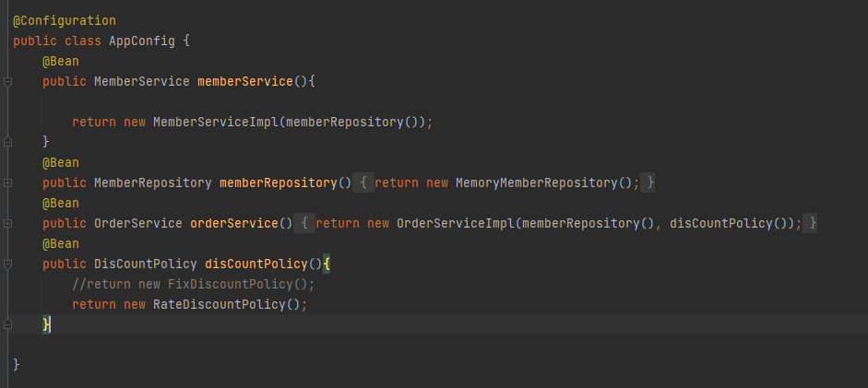This screenshot has width=868, height=388.
Task: Click the highlighted opening brace after disCountPolicy()
Action: 327,265
